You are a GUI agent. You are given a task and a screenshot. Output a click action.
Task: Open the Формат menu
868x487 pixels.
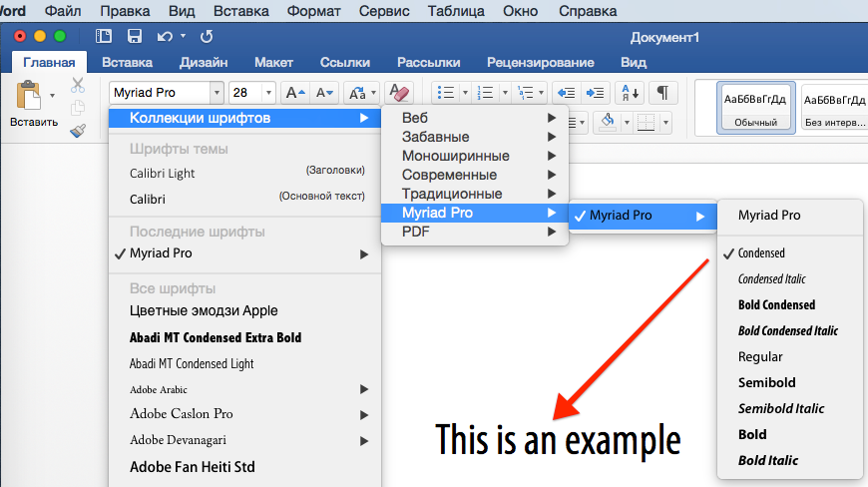(x=313, y=11)
